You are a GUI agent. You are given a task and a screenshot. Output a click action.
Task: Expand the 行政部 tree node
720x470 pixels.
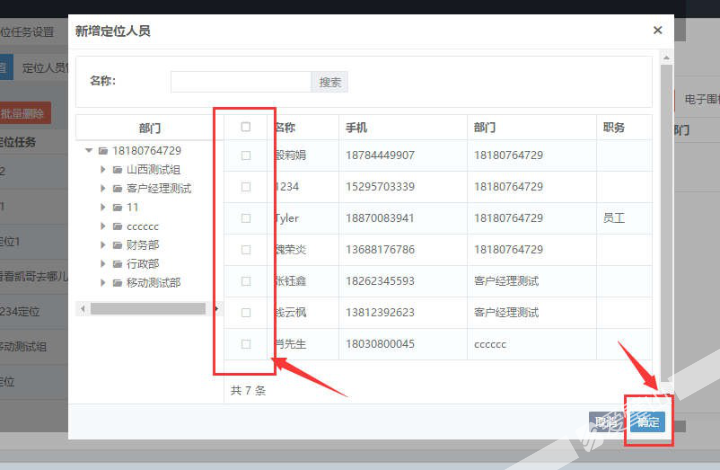(103, 263)
